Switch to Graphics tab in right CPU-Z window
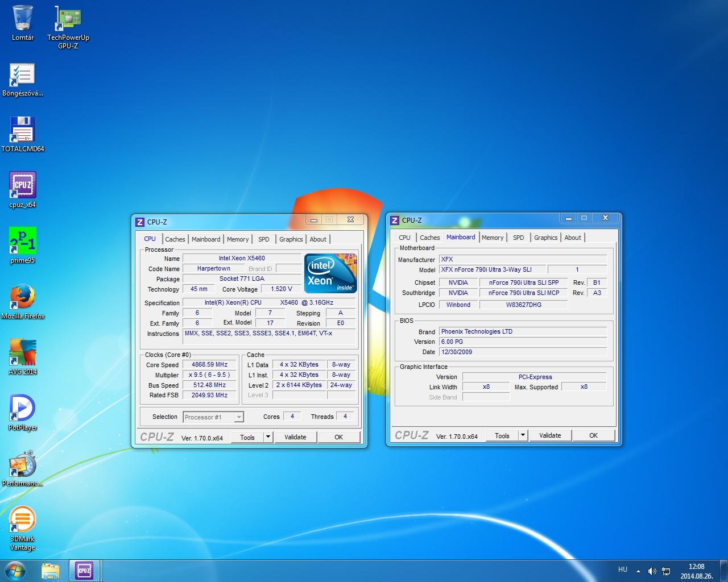Viewport: 728px width, 582px height. click(x=546, y=238)
